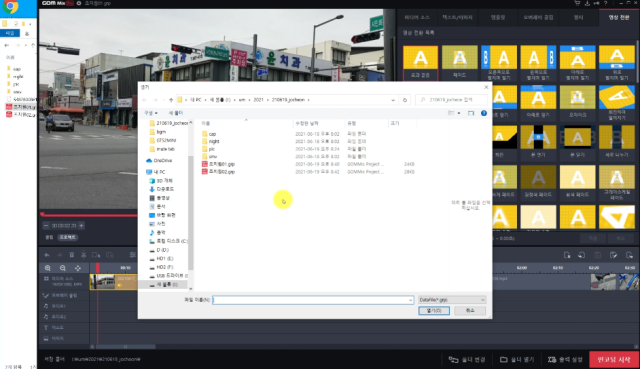This screenshot has width=640, height=369.
Task: Toggle the preview pane icon in dialog
Action: pos(471,113)
